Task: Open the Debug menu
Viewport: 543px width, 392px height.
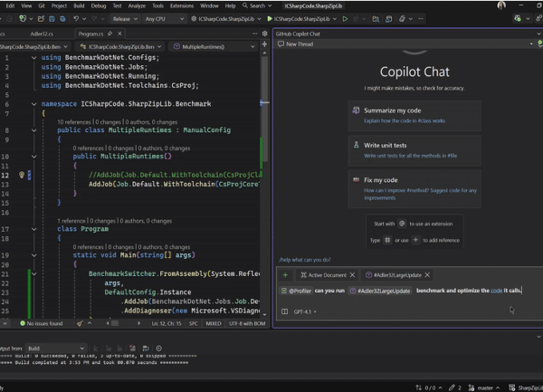Action: pos(99,5)
